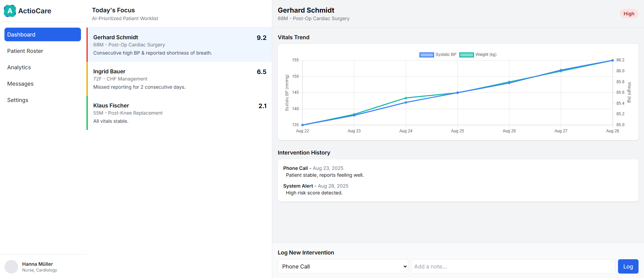The width and height of the screenshot is (644, 278).
Task: Click the Aug 27 axis label
Action: click(x=561, y=131)
